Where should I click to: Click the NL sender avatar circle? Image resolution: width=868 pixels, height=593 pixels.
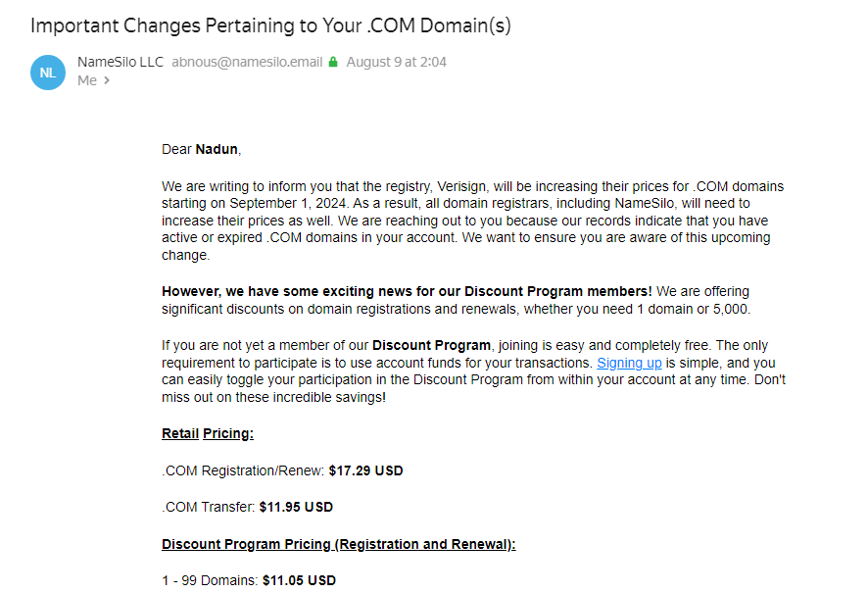(48, 73)
